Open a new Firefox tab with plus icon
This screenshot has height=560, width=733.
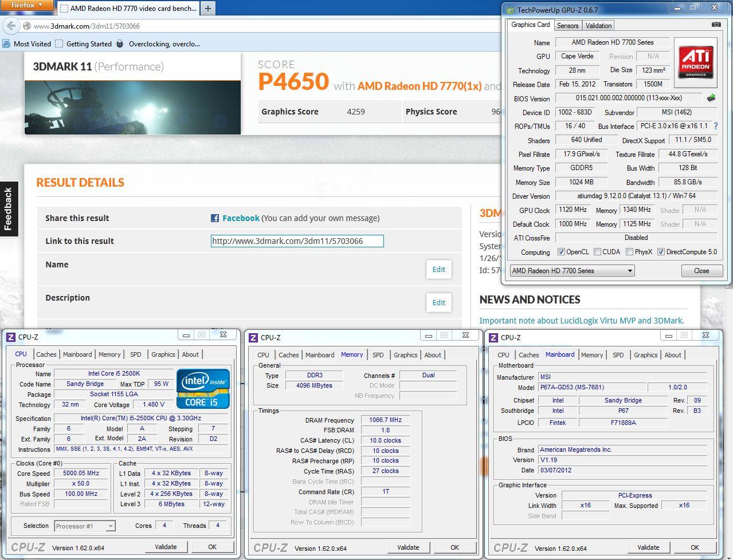point(207,8)
